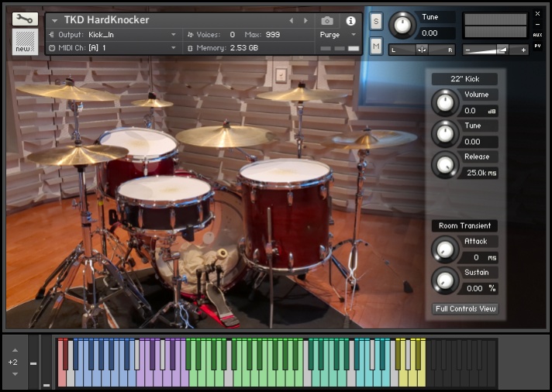The image size is (552, 392).
Task: Select the hi-hat cymbals in kit image
Action: [x=78, y=155]
